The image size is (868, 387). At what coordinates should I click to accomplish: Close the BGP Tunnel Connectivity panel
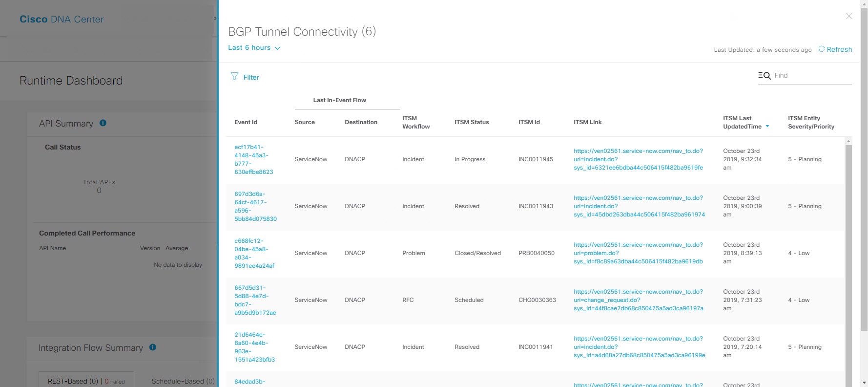(849, 16)
